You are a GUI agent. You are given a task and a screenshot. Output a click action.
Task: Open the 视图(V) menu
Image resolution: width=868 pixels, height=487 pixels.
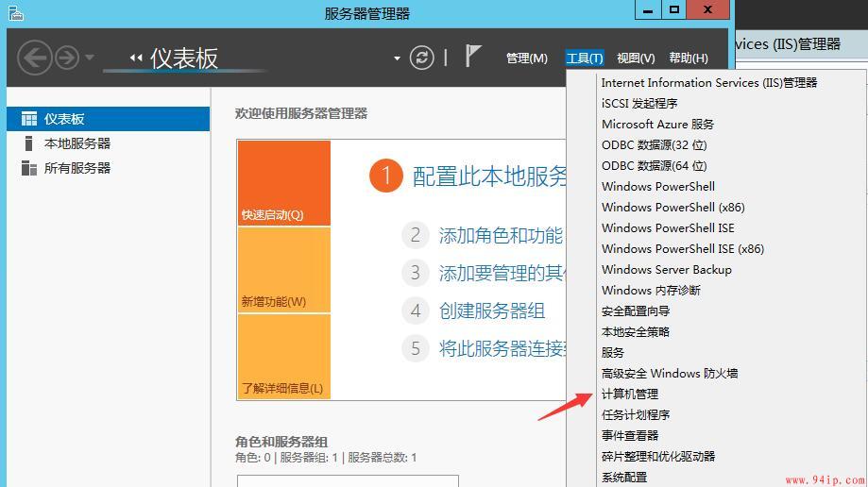636,59
